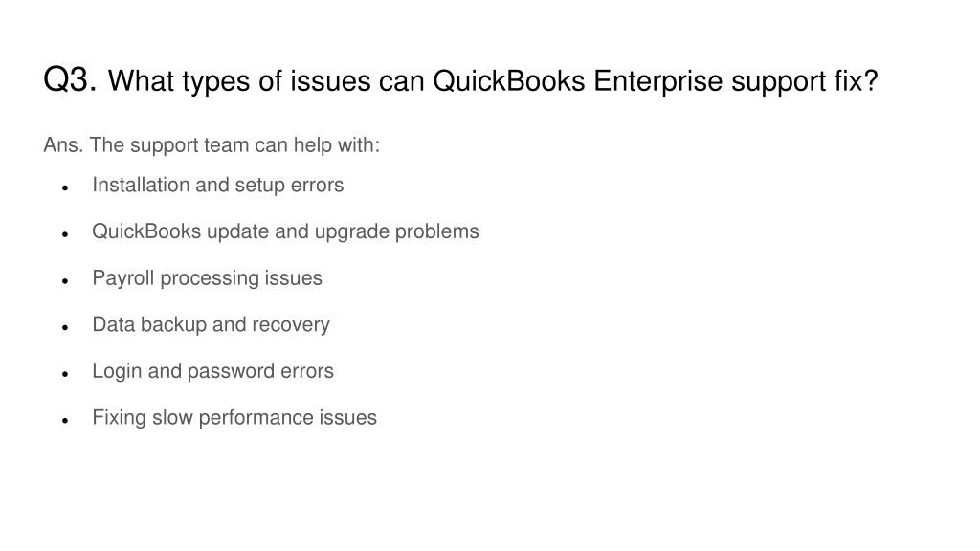
Task: Select "Installation and setup errors" list item
Action: 217,185
